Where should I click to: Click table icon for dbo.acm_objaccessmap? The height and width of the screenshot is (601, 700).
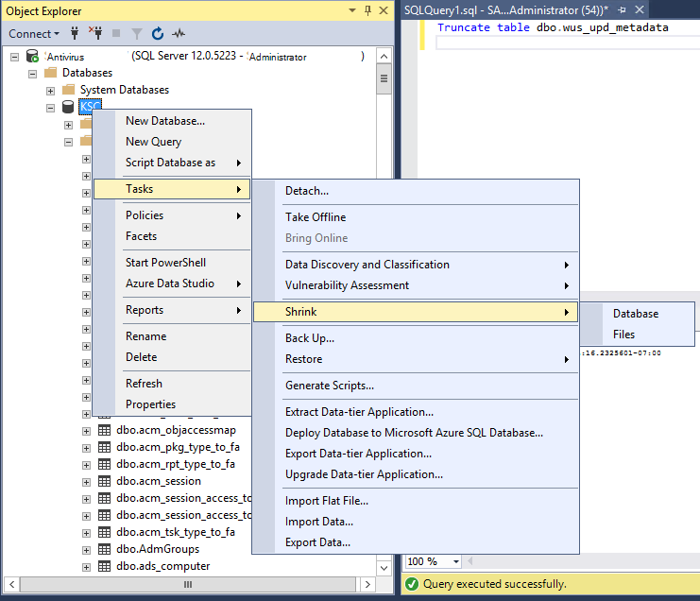click(x=104, y=431)
